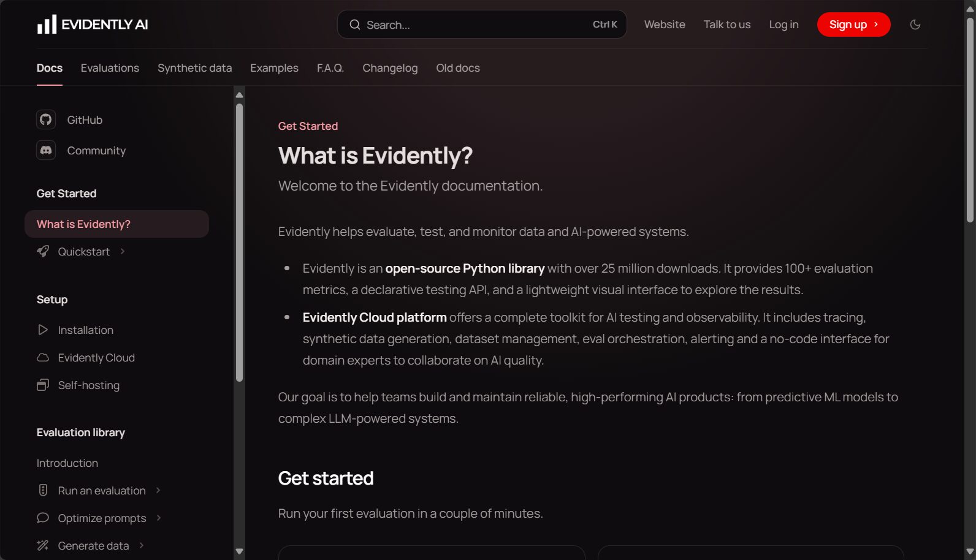Screen dimensions: 976x560
Task: View the Changelog tab
Action: pos(390,68)
